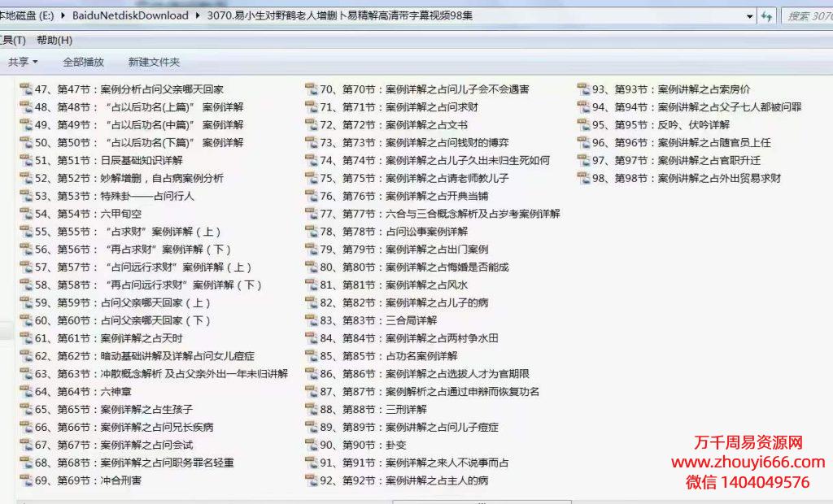Select the file icon of 70、第70节
The height and width of the screenshot is (504, 833).
point(311,89)
